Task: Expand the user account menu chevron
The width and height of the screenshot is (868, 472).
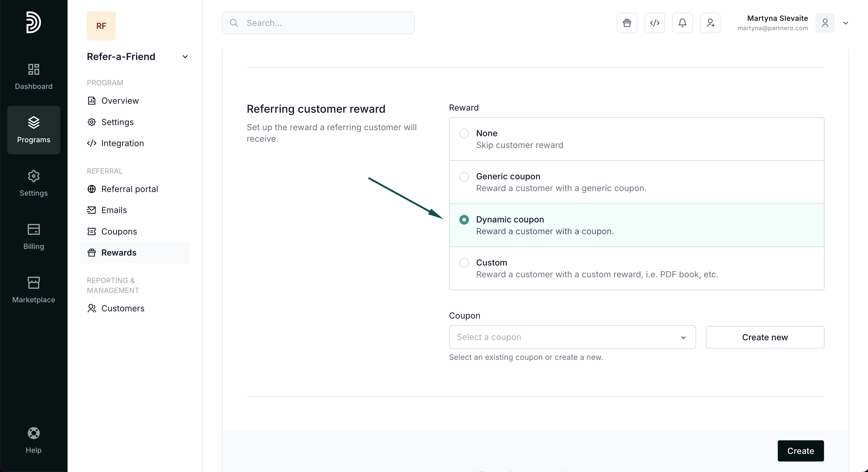Action: (x=845, y=23)
